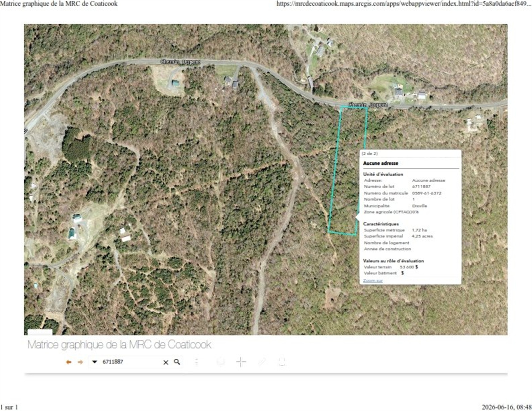Viewport: 532px width, 411px height.
Task: Select the Valeur terrain 53 600 $ row
Action: tap(391, 267)
